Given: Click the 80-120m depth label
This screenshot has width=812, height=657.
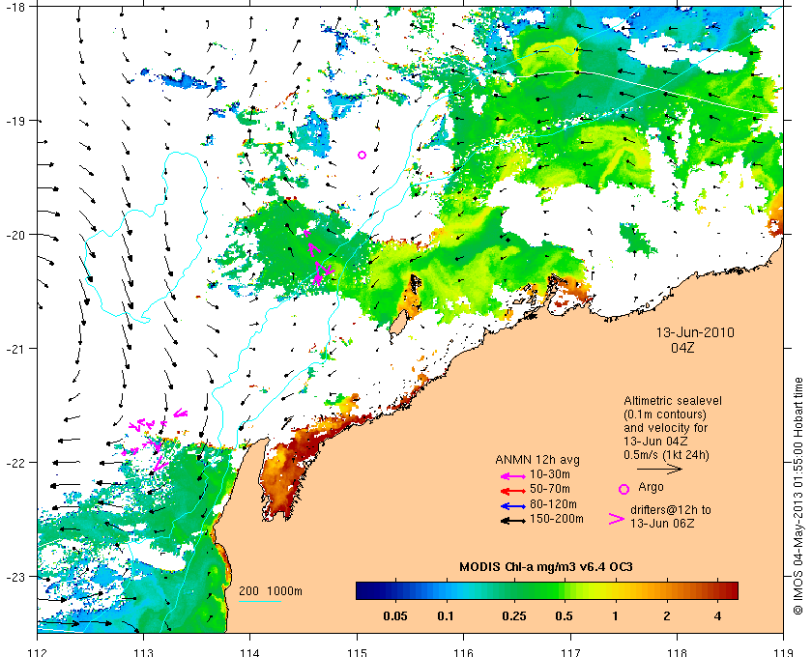Looking at the screenshot, I should (x=553, y=503).
